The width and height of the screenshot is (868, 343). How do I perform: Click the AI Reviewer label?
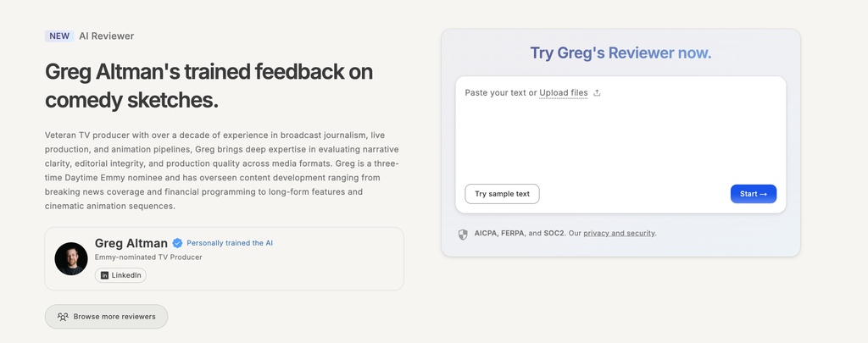(x=106, y=36)
